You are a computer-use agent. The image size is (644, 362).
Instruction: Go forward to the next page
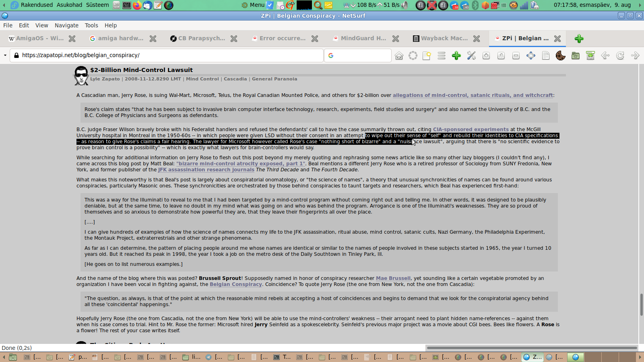(x=635, y=56)
